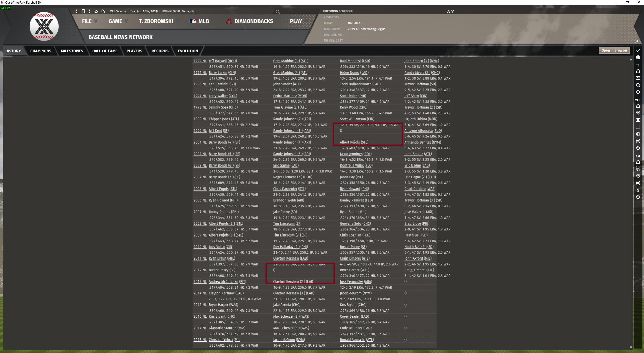The height and width of the screenshot is (353, 644).
Task: Click upcoming schedule up arrow
Action: (x=448, y=11)
